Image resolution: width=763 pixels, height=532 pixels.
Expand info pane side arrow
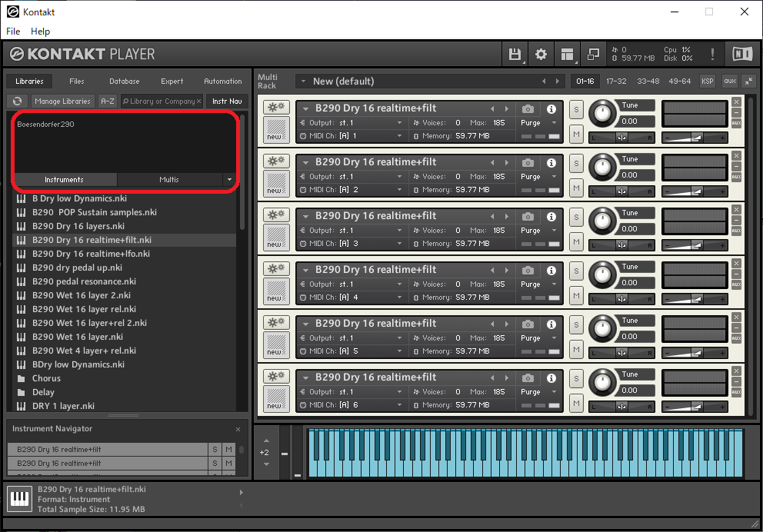pos(242,493)
